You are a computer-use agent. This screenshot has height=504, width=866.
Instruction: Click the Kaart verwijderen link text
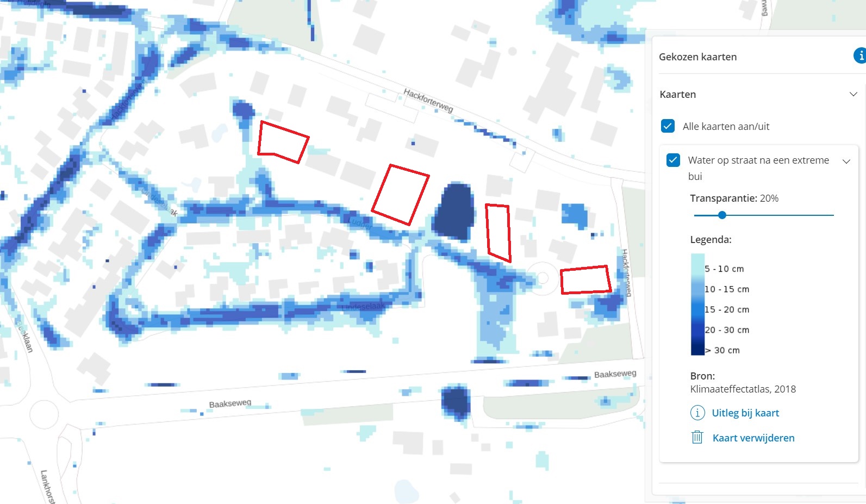click(x=753, y=438)
